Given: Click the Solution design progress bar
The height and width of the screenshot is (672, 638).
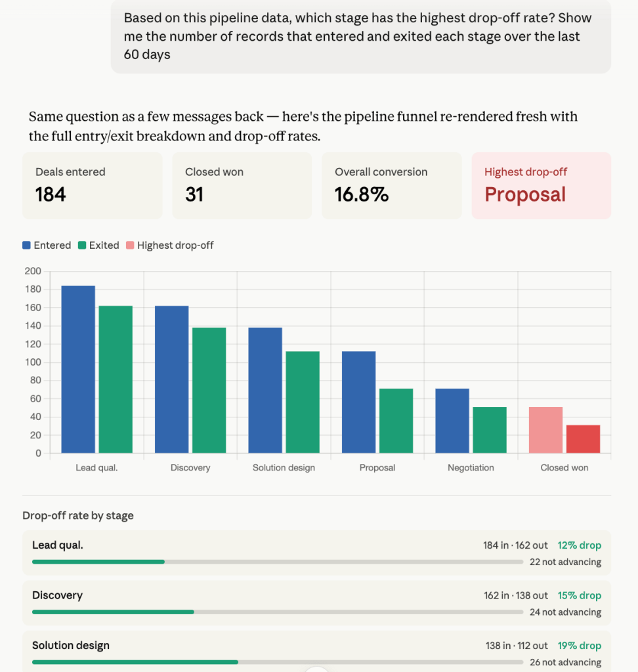Looking at the screenshot, I should click(x=278, y=662).
